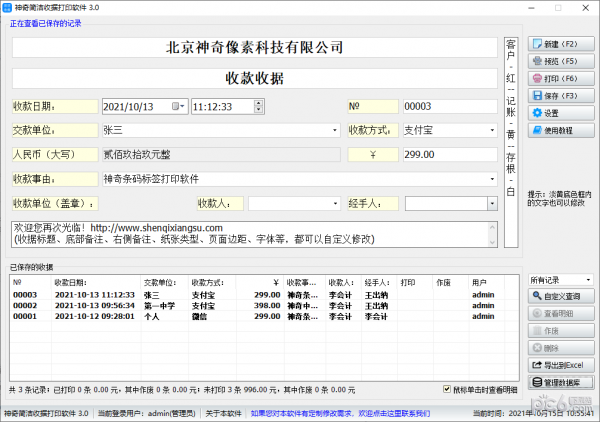The image size is (600, 422).
Task: Save the receipt with 保存 (F3)
Action: [561, 96]
